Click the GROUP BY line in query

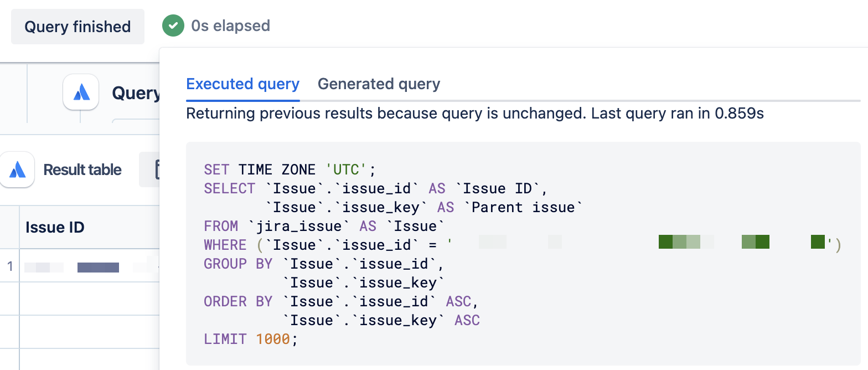coord(324,264)
